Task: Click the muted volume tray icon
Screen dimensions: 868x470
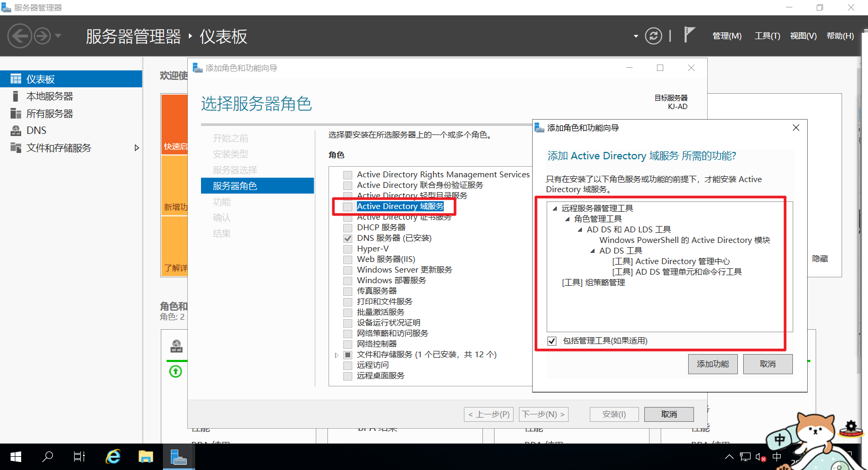Action: (761, 457)
